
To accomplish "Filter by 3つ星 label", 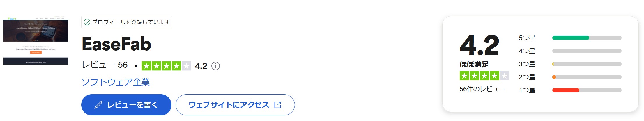I will pos(527,64).
